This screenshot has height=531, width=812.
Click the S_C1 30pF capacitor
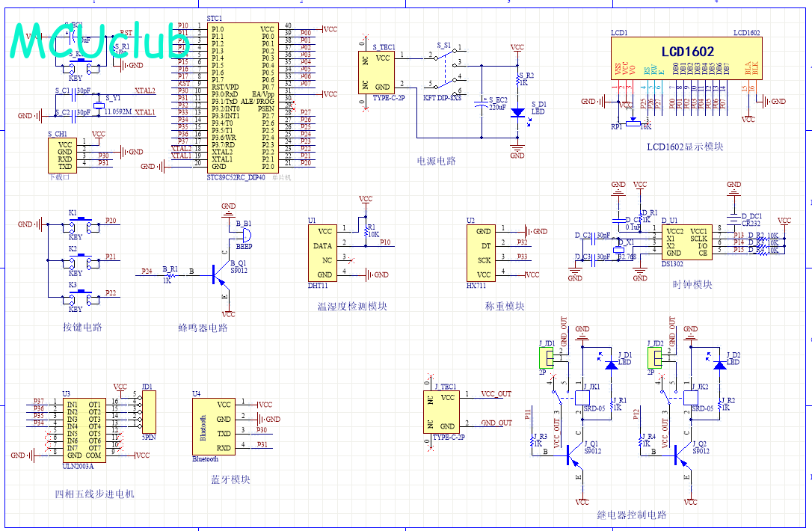pos(74,95)
